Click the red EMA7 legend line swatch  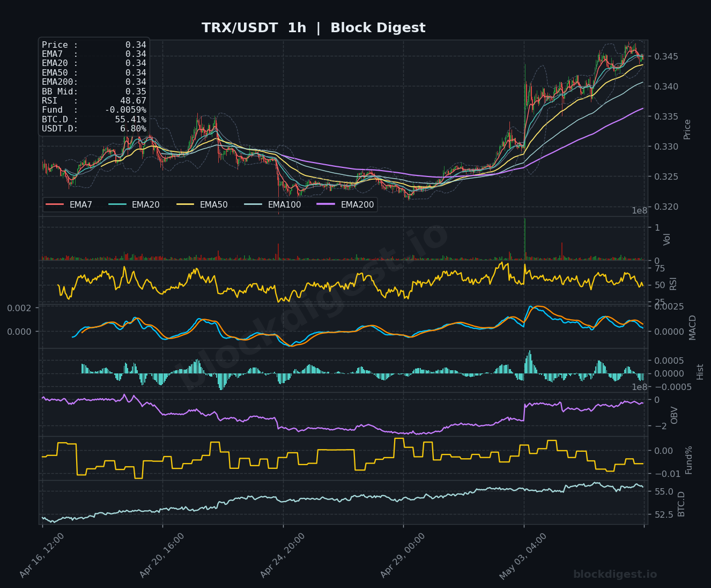click(55, 204)
